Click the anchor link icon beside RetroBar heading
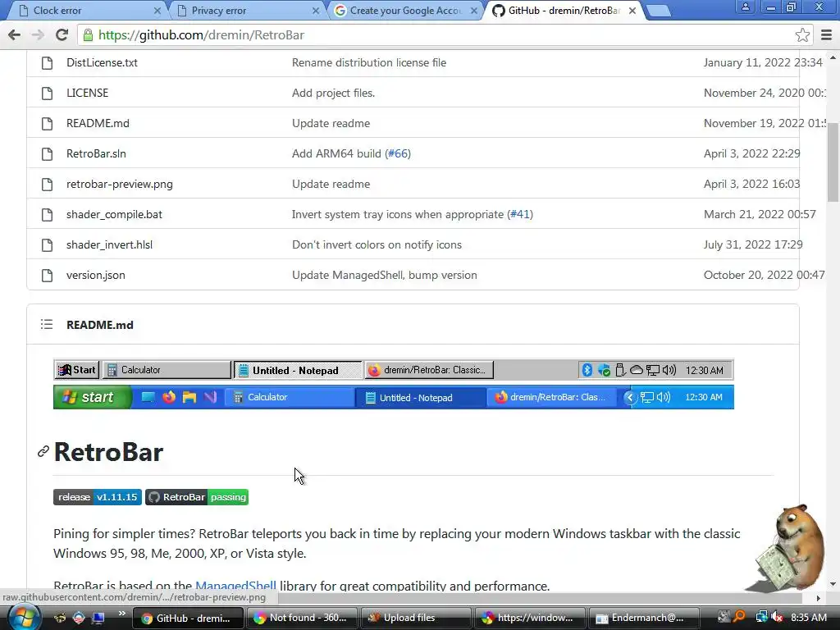Image resolution: width=840 pixels, height=630 pixels. tap(43, 452)
